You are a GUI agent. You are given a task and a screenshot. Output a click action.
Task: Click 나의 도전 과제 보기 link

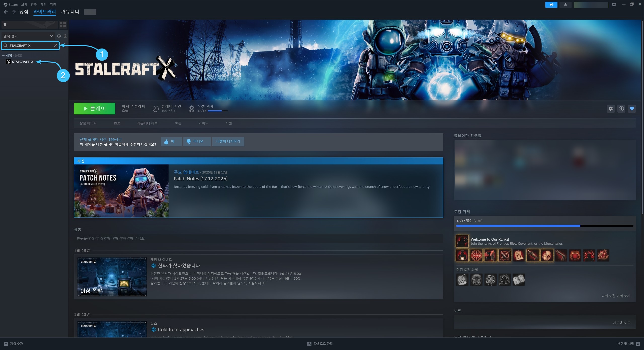pyautogui.click(x=616, y=296)
